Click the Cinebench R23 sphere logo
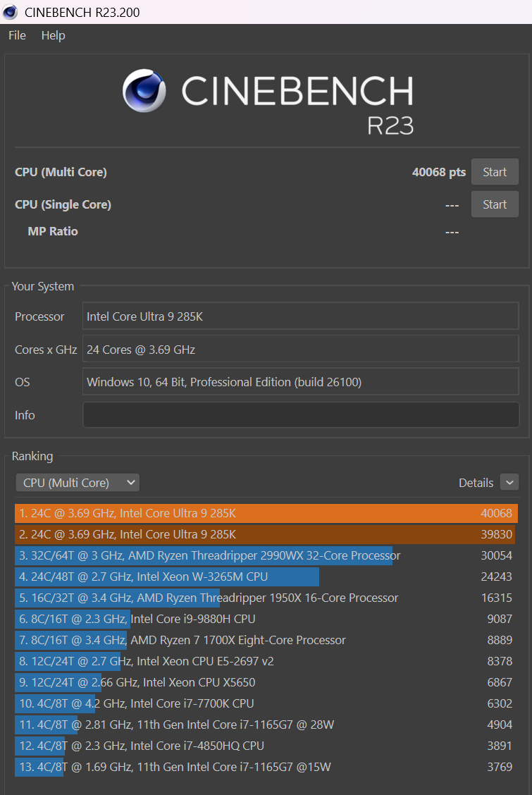Image resolution: width=532 pixels, height=795 pixels. 144,91
